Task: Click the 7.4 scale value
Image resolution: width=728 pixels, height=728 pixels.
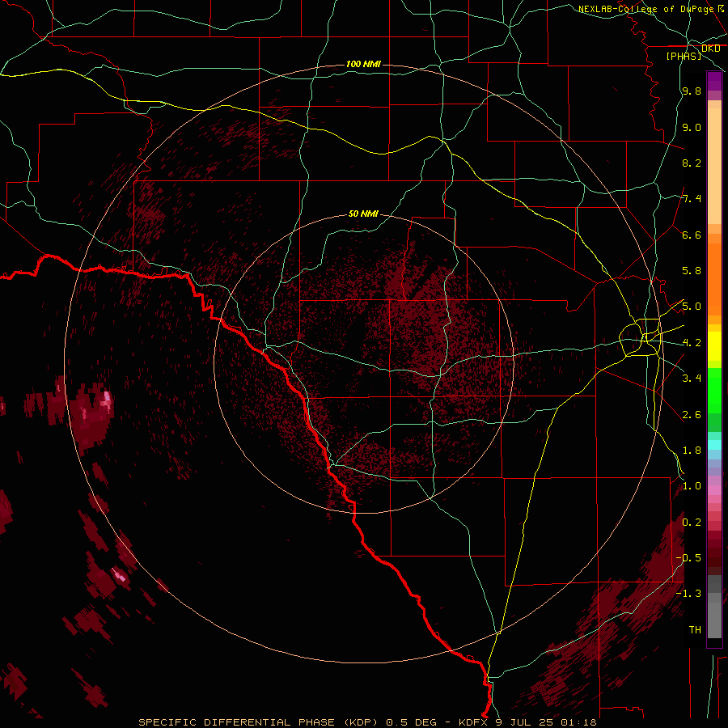Action: (x=692, y=199)
